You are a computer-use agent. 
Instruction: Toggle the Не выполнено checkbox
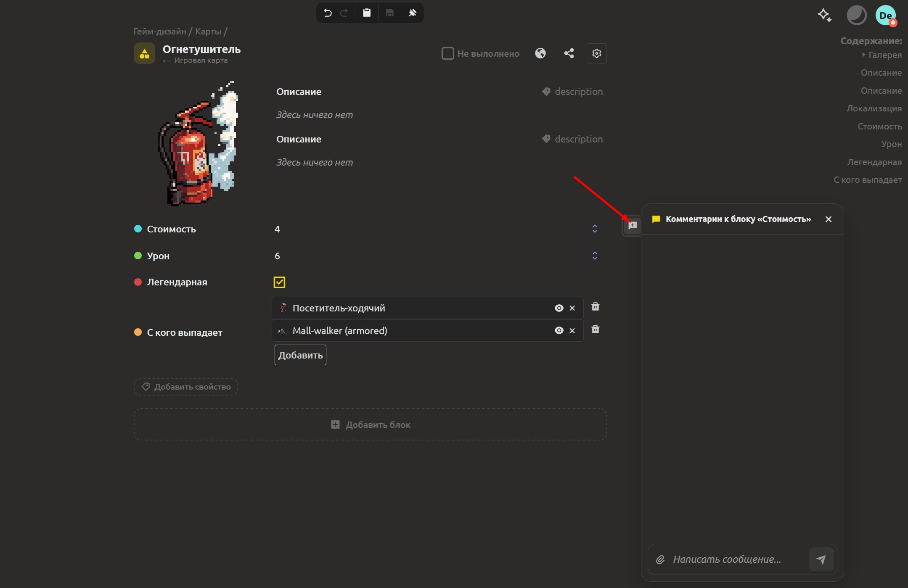click(x=448, y=53)
